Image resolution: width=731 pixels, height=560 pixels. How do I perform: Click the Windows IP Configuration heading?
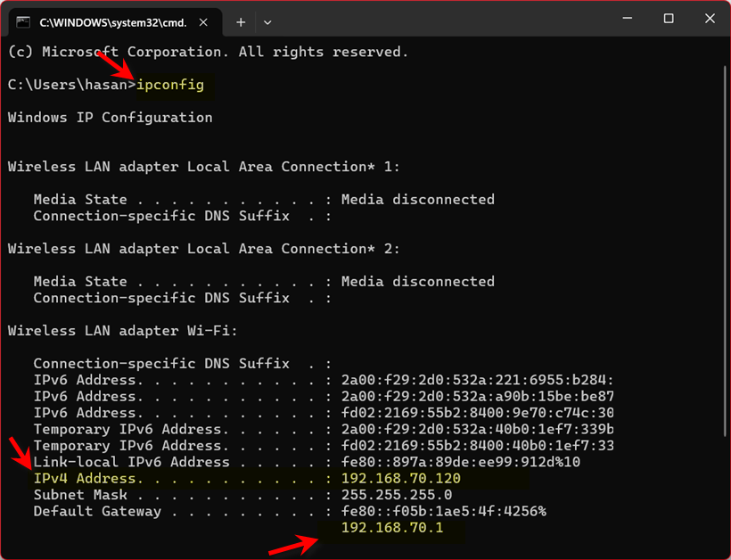(110, 118)
